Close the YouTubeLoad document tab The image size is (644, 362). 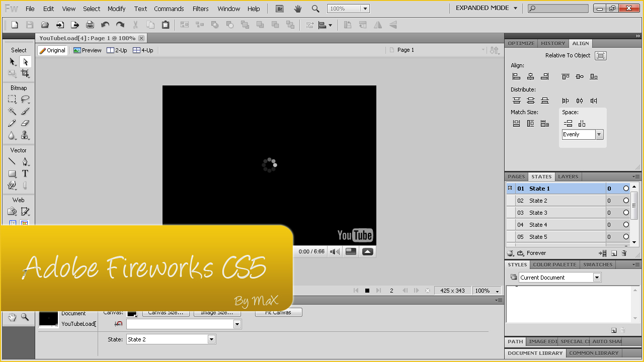pos(141,38)
